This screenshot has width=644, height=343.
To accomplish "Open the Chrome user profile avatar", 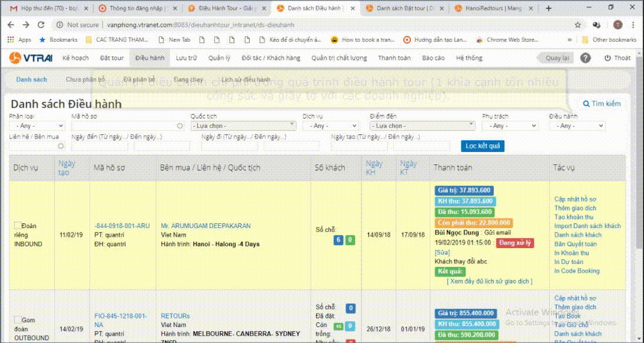I will (x=618, y=25).
